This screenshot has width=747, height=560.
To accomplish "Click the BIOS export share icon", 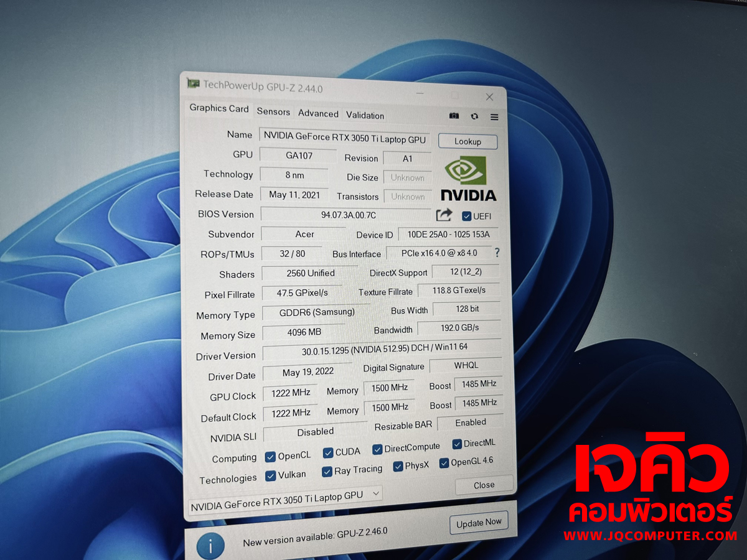I will click(x=444, y=215).
